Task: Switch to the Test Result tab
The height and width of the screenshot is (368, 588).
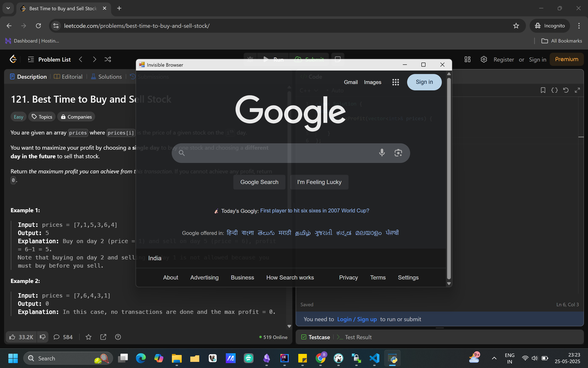Action: pyautogui.click(x=354, y=337)
